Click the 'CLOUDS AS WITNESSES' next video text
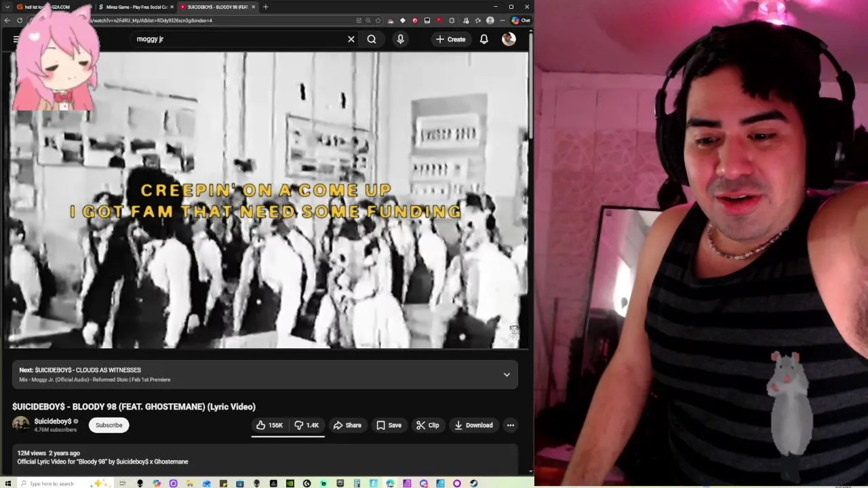868x488 pixels. (x=108, y=370)
